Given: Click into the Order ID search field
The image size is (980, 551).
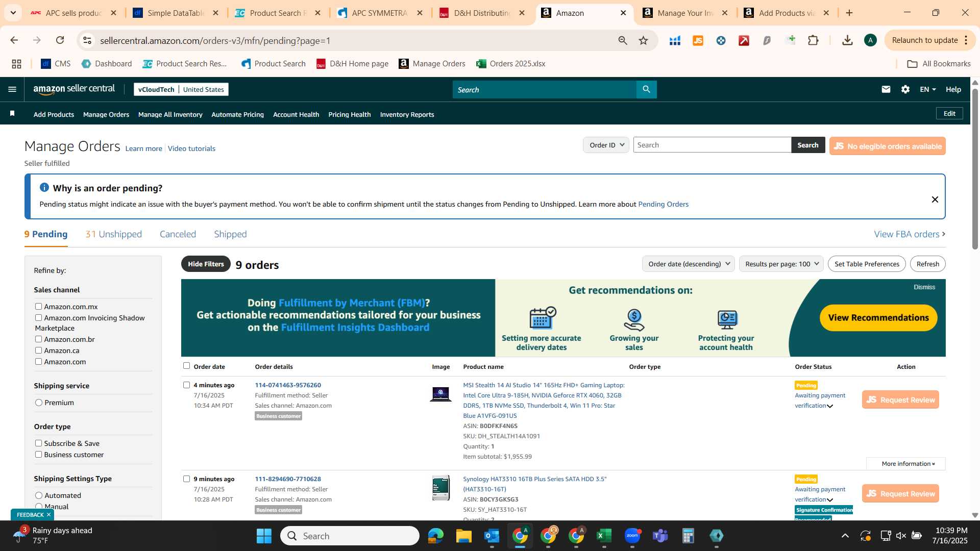Looking at the screenshot, I should 712,145.
